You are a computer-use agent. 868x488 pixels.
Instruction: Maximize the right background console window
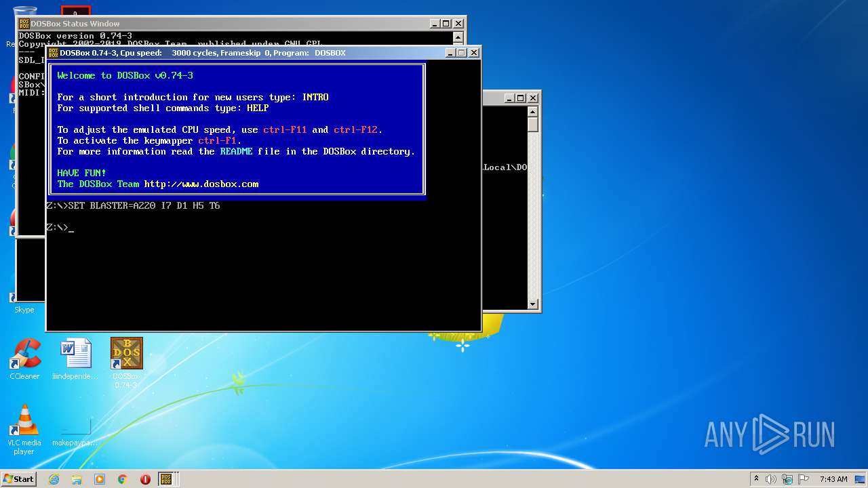[521, 98]
